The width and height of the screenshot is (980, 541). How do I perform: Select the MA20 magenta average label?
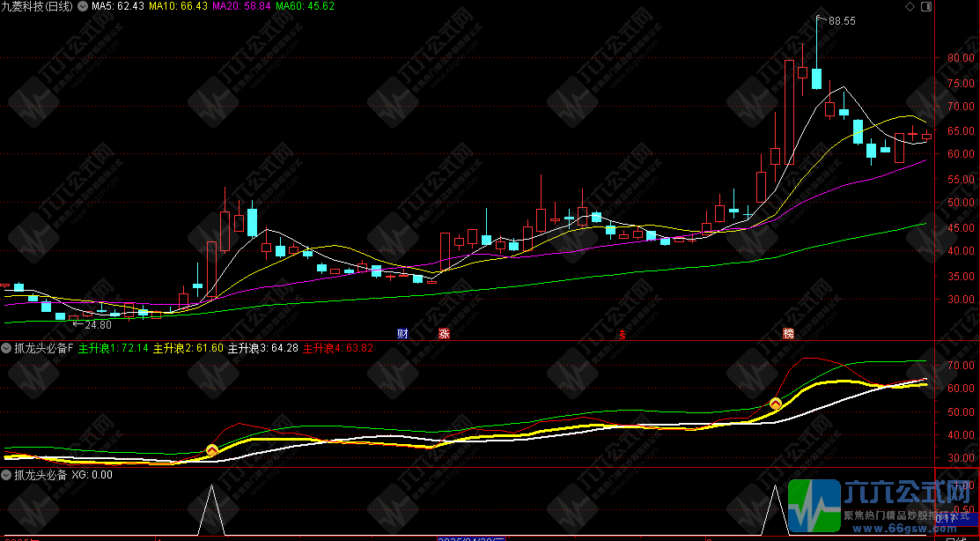(241, 6)
